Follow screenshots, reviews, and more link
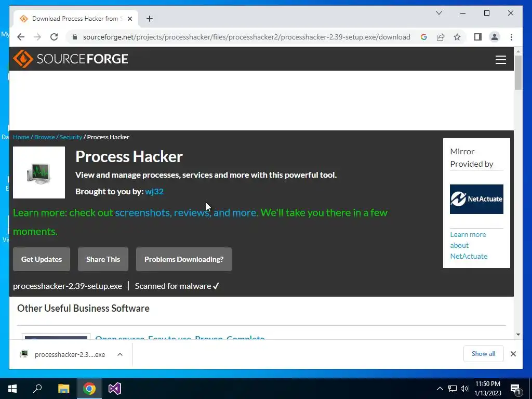532x399 pixels. pyautogui.click(x=187, y=212)
